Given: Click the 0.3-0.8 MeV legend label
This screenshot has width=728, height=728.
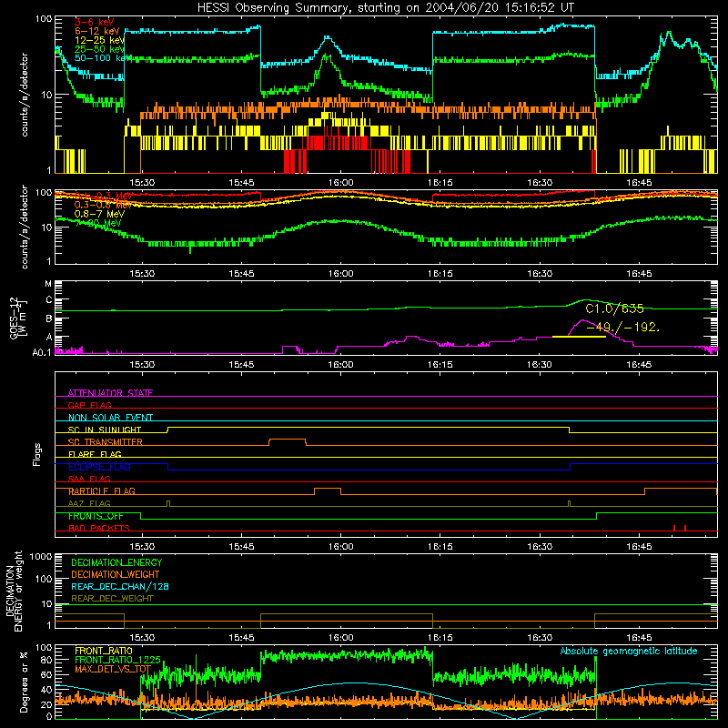Looking at the screenshot, I should (103, 205).
